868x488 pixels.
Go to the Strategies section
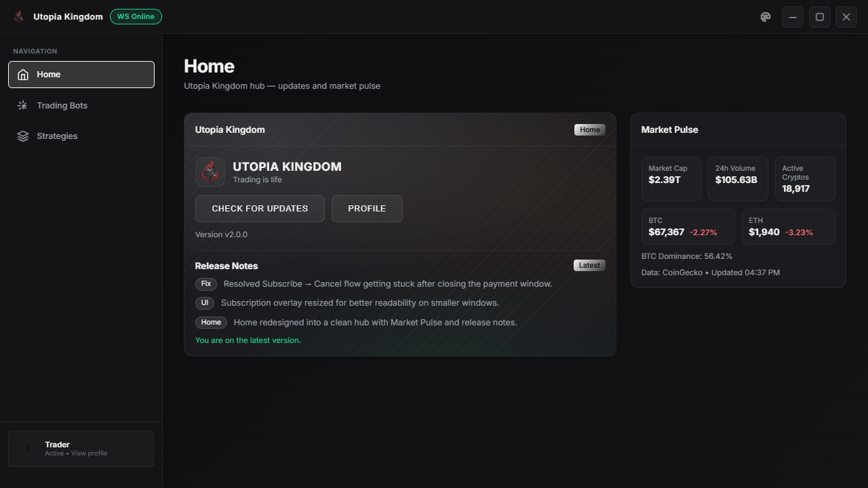[57, 136]
